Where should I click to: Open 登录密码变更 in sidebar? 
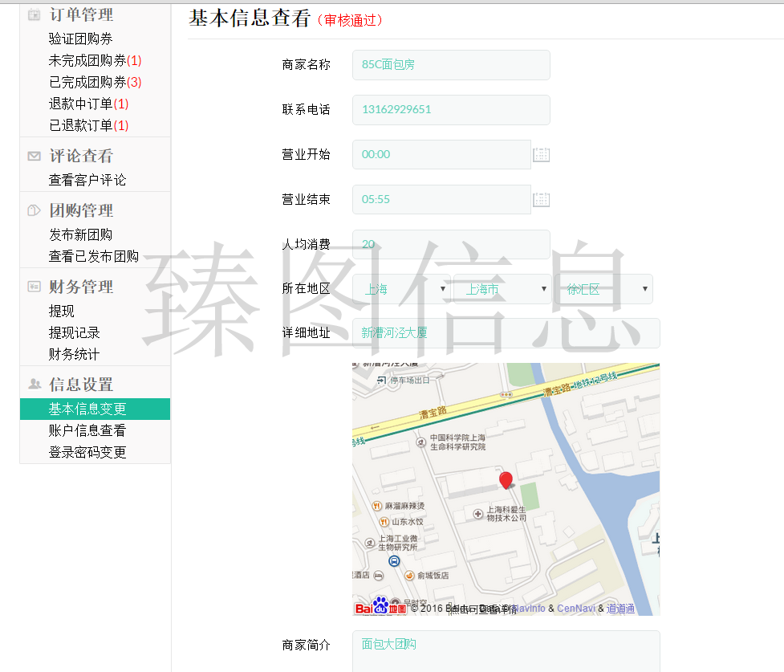87,452
